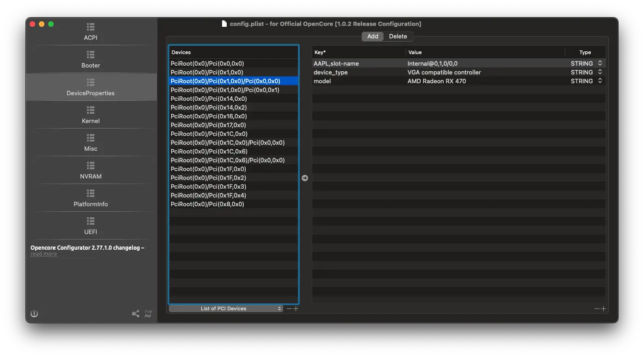
Task: Open the PlatformInfo section
Action: [x=91, y=198]
